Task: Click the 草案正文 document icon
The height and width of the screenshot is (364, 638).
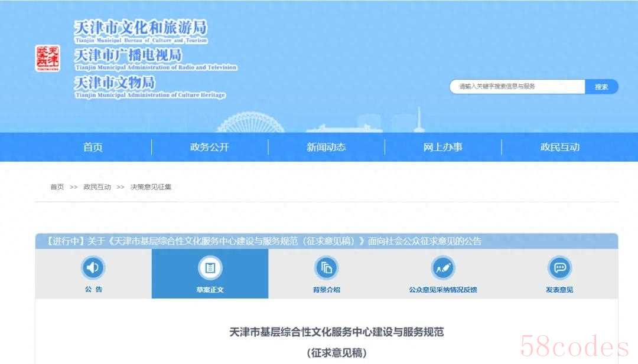Action: 210,268
